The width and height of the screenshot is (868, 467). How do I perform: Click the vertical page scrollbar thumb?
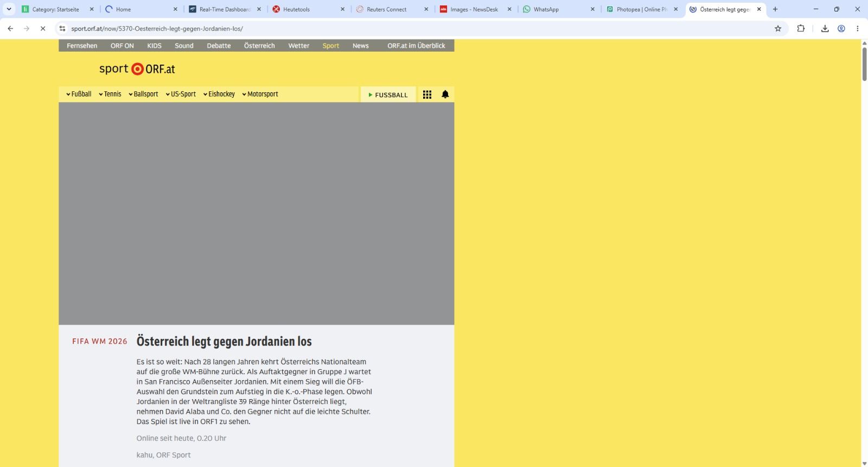click(864, 64)
